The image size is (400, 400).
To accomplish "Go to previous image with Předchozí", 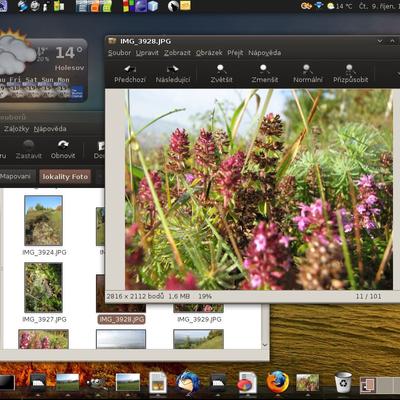I will (x=130, y=74).
